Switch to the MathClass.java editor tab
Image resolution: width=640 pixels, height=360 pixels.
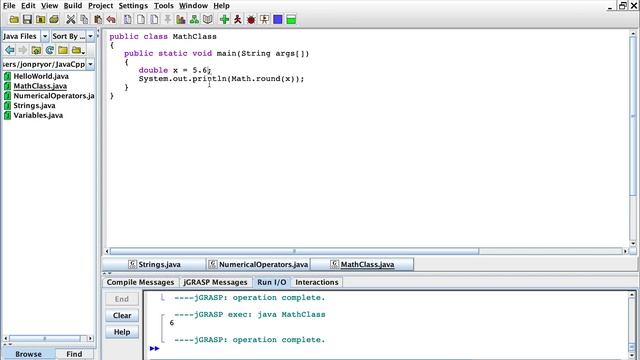click(362, 264)
